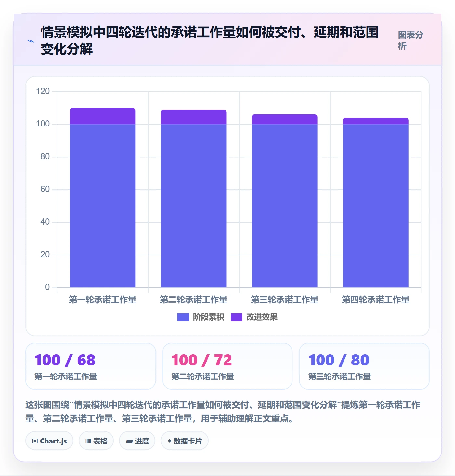Click the lightning icon beside the title
Screen dimensions: 455x476
tap(31, 41)
